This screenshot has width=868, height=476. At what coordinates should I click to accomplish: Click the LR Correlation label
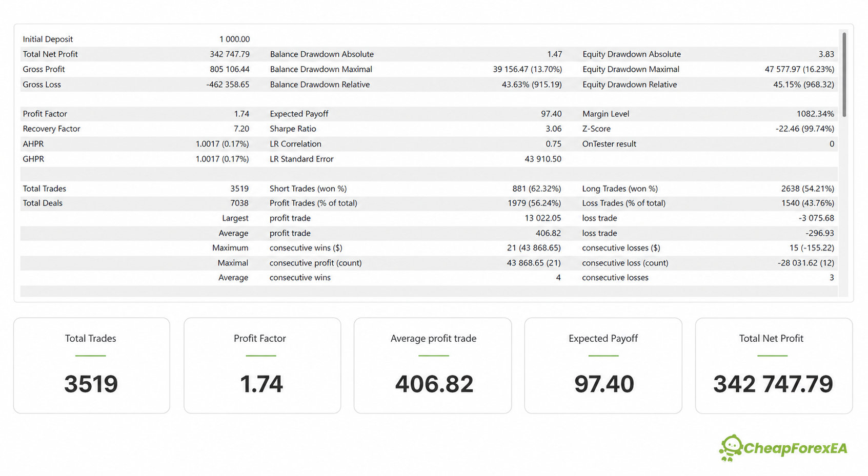point(295,144)
